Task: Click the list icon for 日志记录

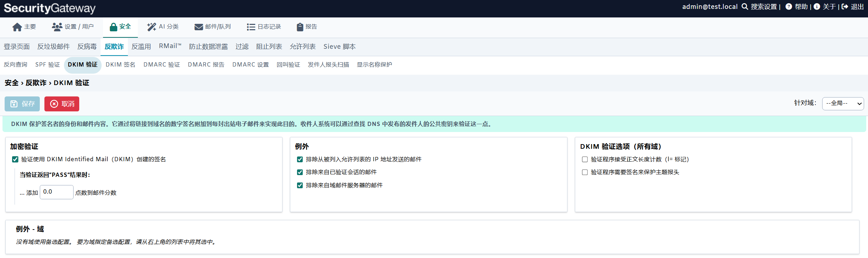Action: [x=251, y=27]
